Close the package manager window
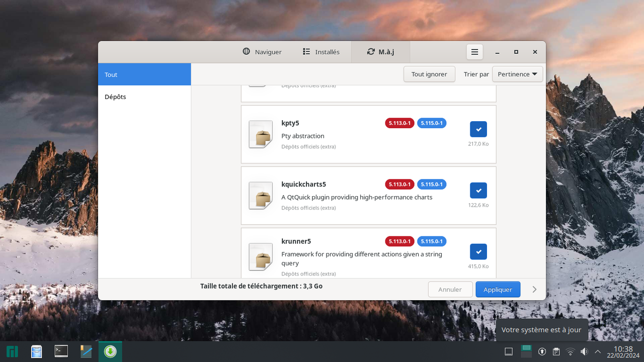 pos(535,52)
